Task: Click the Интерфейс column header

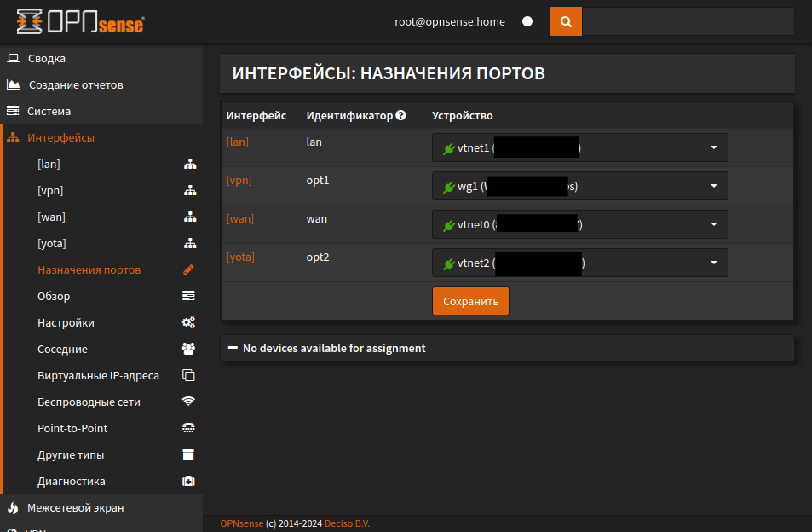Action: 256,115
